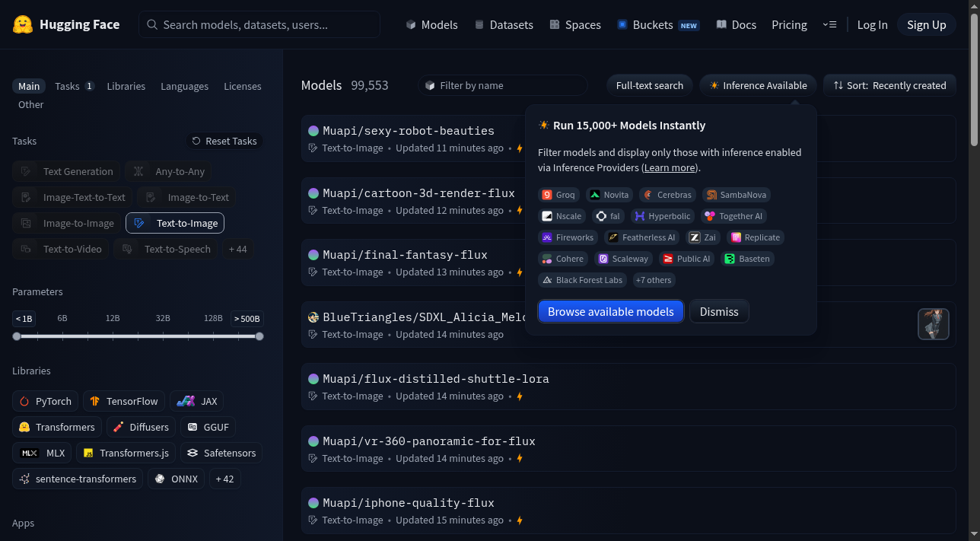Select the Replicate provider chip

(x=756, y=237)
